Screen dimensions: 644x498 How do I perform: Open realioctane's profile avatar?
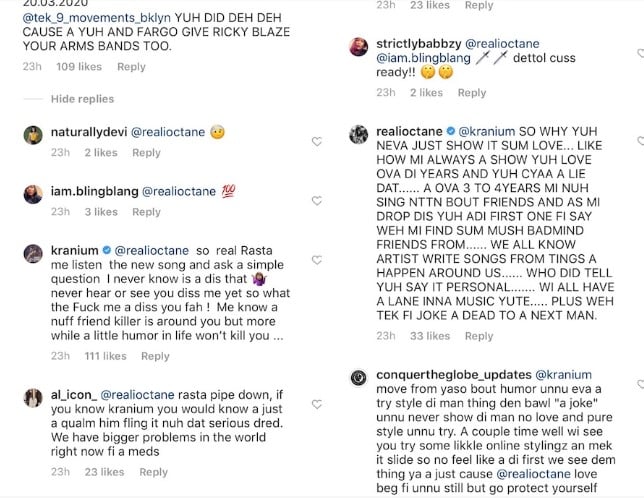coord(359,135)
